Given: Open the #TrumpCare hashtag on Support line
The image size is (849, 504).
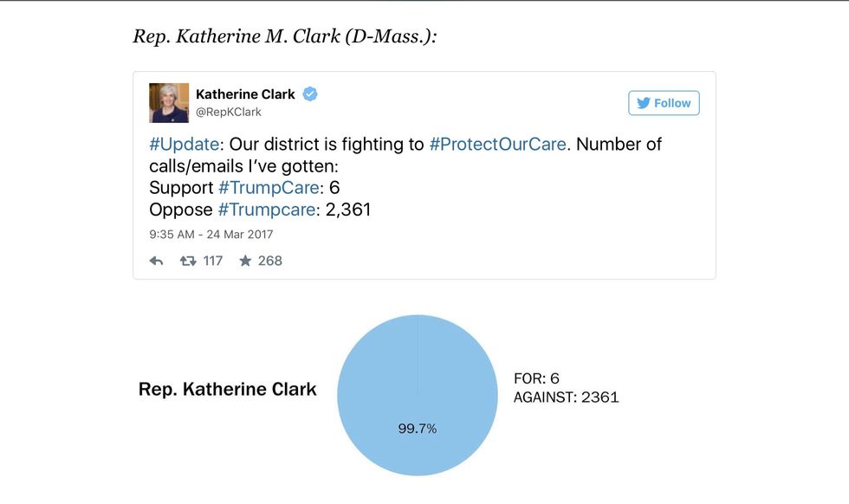Looking at the screenshot, I should (269, 187).
